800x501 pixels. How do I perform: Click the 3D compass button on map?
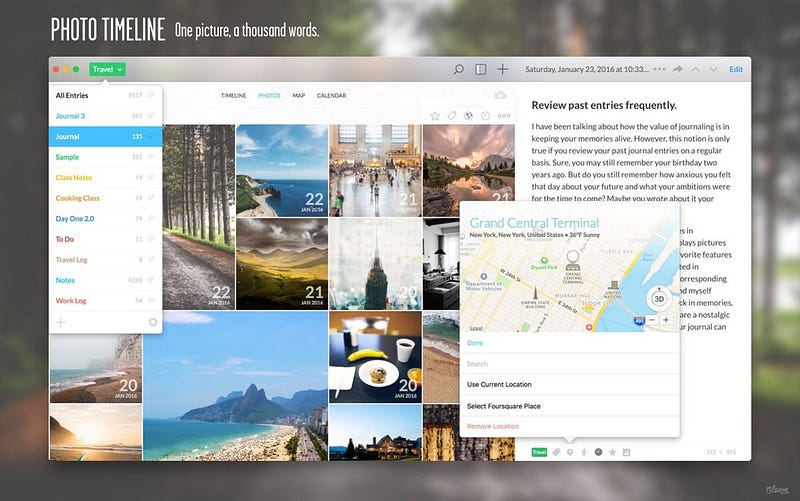pos(659,298)
